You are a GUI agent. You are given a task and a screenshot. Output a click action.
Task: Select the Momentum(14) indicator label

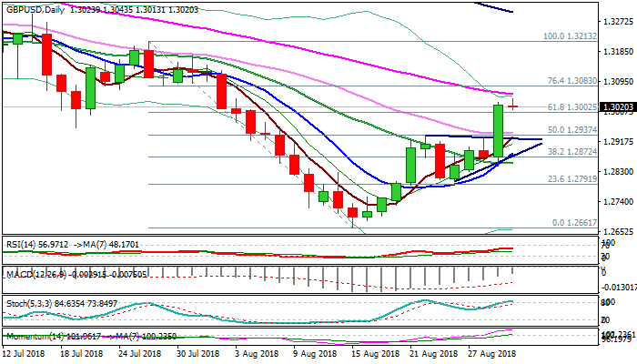coord(35,336)
